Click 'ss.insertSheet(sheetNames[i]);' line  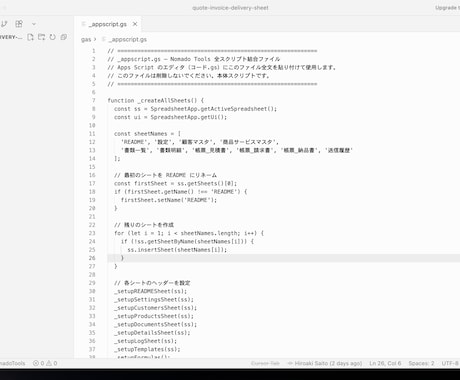[177, 250]
